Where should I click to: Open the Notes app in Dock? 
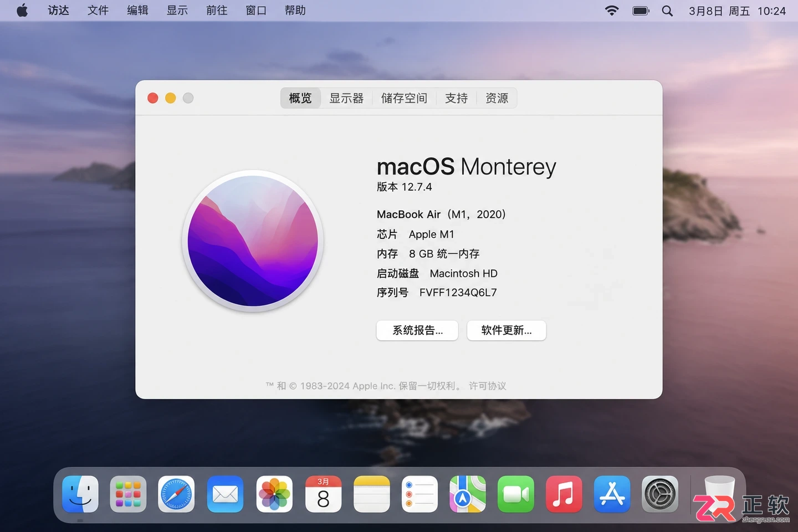coord(372,494)
